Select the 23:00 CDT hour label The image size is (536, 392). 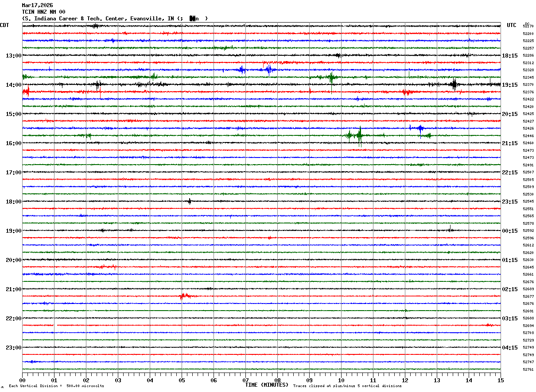click(13, 348)
